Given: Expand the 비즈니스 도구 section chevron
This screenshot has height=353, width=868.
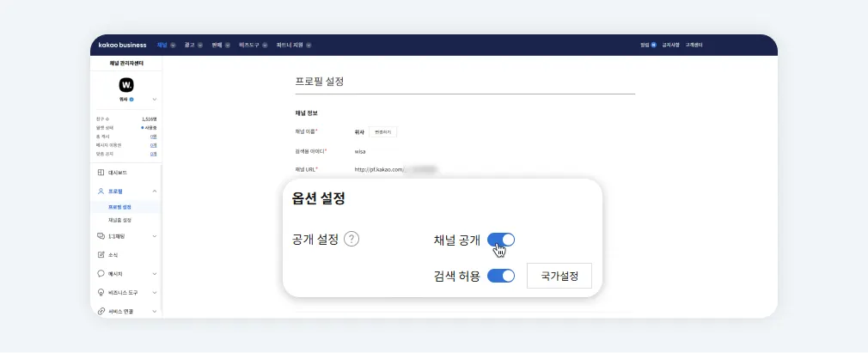Looking at the screenshot, I should pos(155,292).
